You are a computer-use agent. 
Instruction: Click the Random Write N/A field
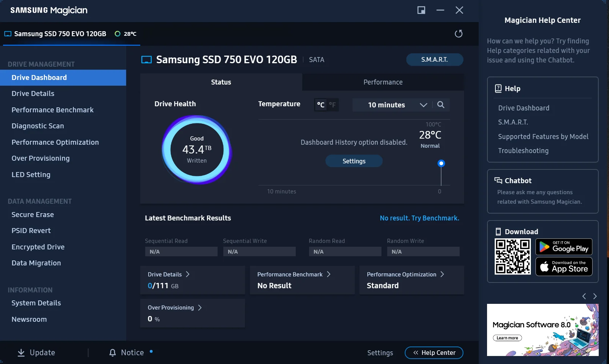coord(423,252)
